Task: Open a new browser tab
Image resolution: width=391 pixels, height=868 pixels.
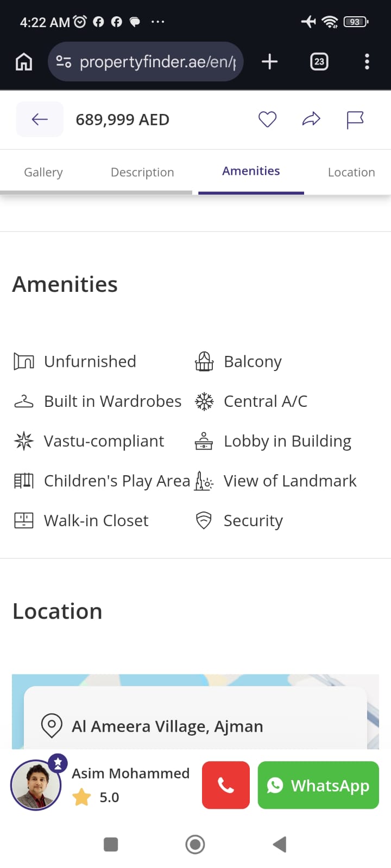Action: (x=269, y=62)
